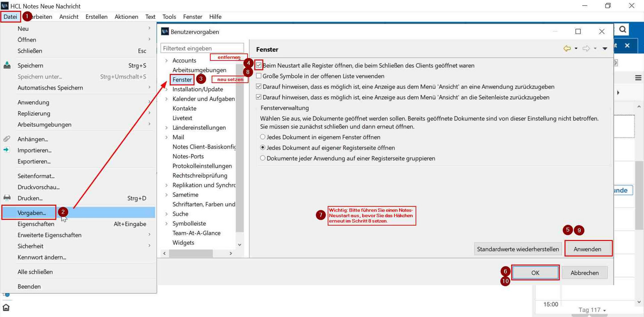Viewport: 644px width, 317px height.
Task: Select 'Kontakte' in the preferences tree
Action: tap(184, 108)
